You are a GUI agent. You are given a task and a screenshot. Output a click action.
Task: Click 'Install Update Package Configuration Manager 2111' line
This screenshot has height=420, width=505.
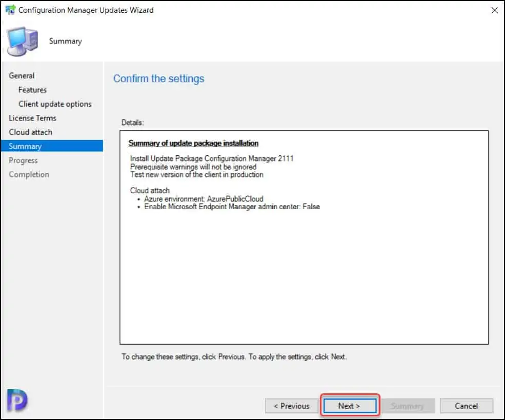212,158
